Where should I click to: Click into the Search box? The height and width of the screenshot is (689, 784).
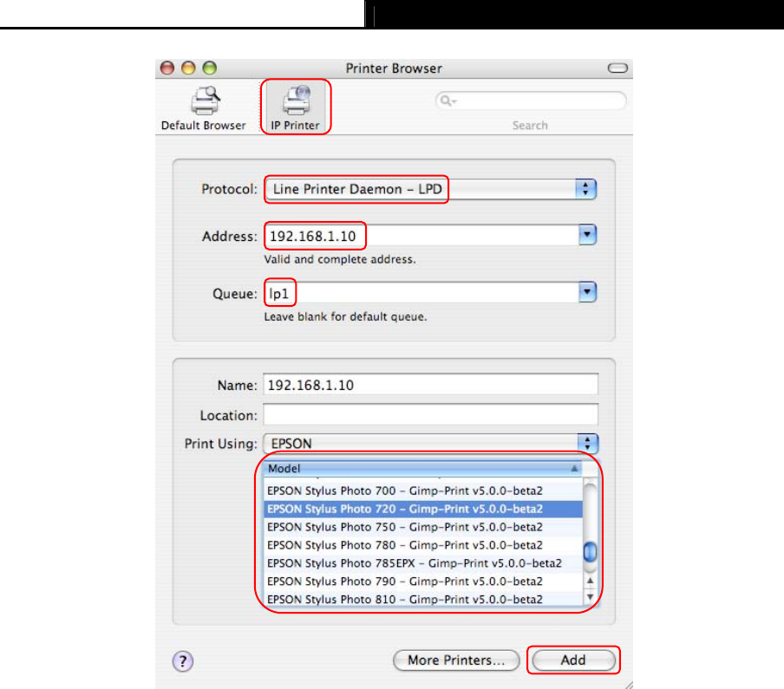531,101
